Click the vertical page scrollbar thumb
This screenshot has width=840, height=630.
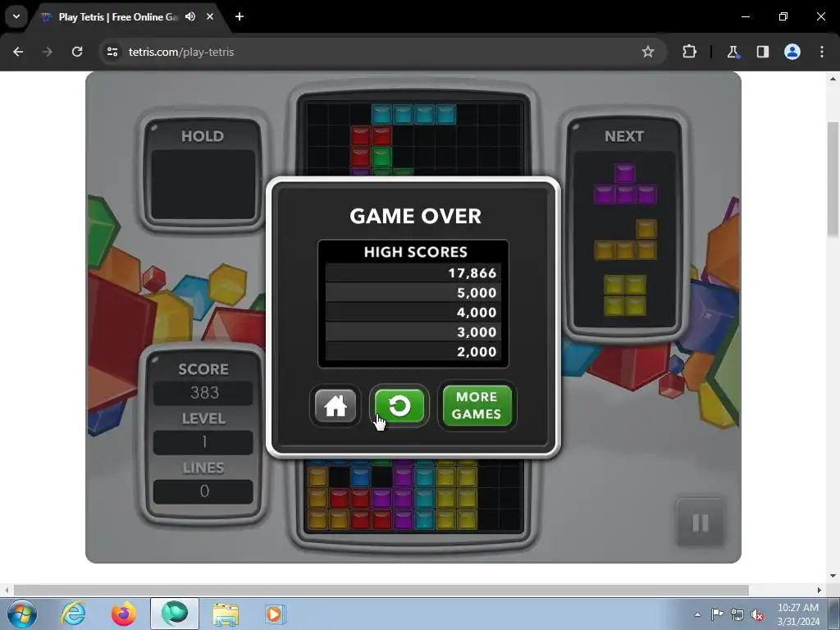[x=833, y=178]
